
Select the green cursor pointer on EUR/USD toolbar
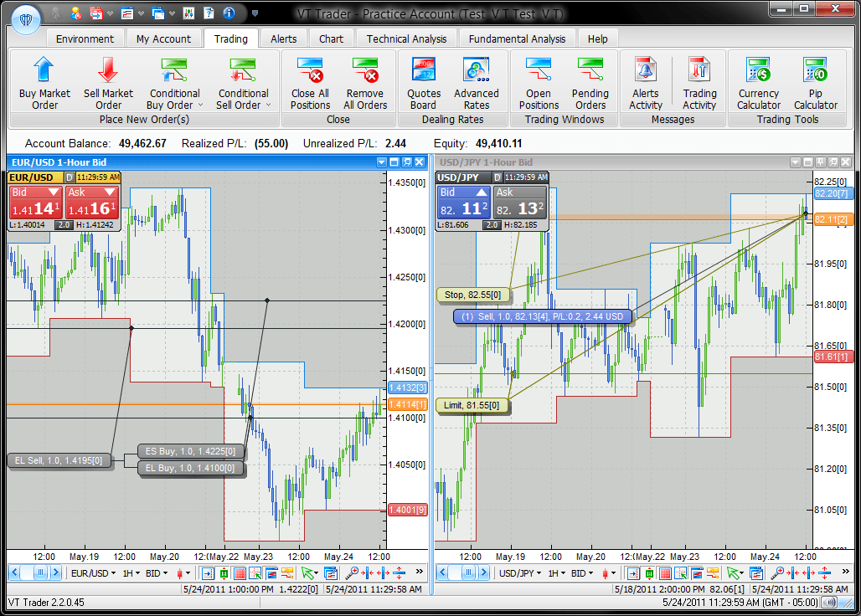coord(308,573)
